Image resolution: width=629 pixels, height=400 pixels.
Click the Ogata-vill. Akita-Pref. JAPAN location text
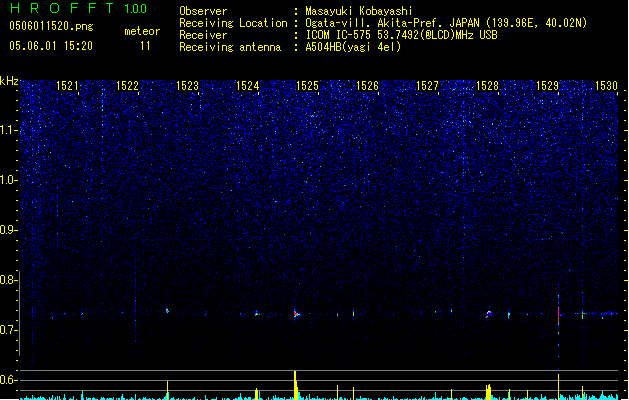coord(446,23)
